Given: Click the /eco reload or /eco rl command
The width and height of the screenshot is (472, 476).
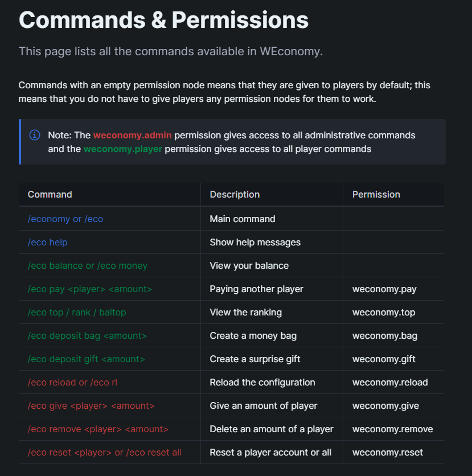Looking at the screenshot, I should [x=72, y=383].
